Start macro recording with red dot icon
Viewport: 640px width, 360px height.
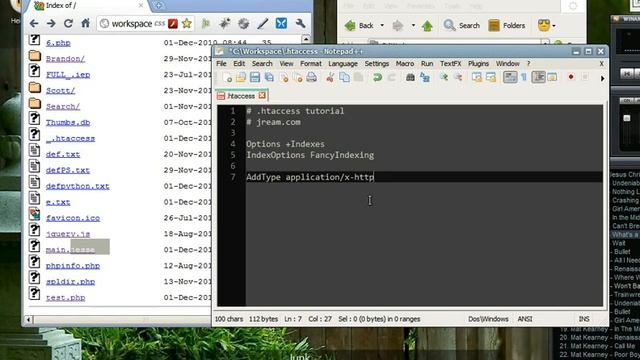[x=571, y=77]
